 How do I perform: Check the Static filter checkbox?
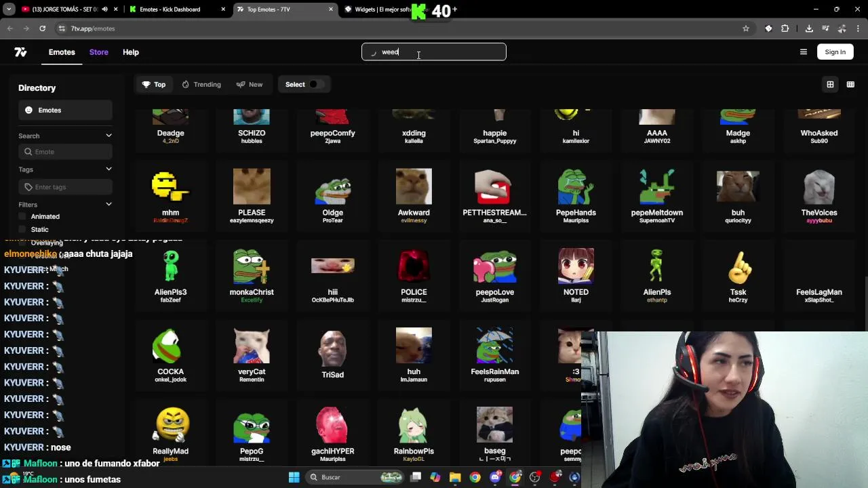[22, 229]
